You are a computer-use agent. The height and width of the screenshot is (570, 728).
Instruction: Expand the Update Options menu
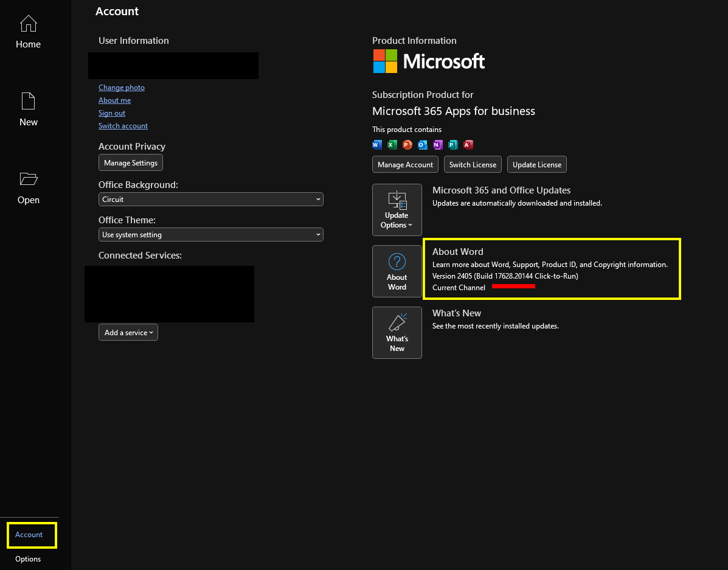point(397,210)
